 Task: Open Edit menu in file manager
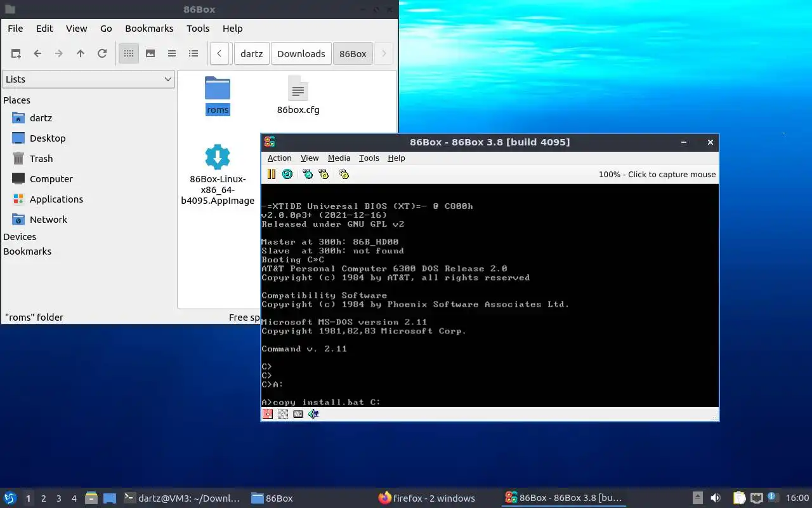coord(44,29)
